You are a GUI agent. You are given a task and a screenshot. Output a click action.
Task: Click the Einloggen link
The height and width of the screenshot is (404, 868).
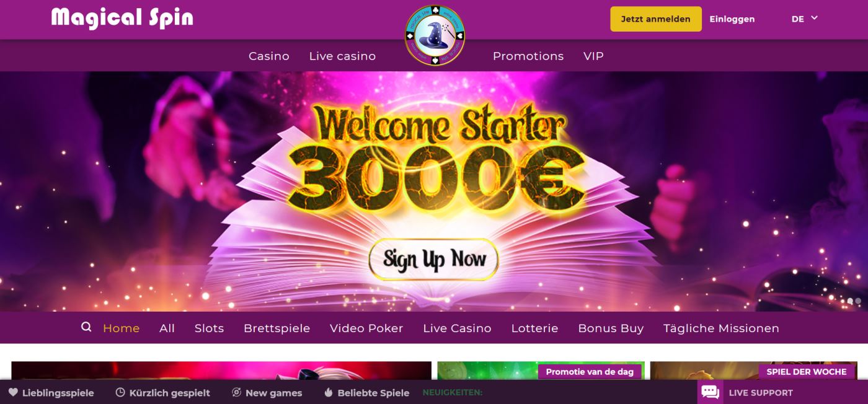732,19
